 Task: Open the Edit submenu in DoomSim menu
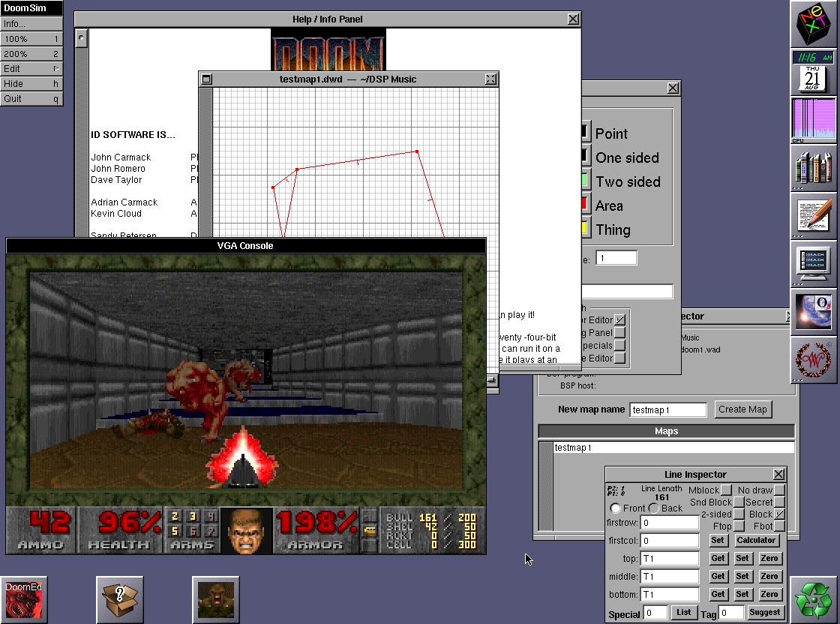pos(31,68)
